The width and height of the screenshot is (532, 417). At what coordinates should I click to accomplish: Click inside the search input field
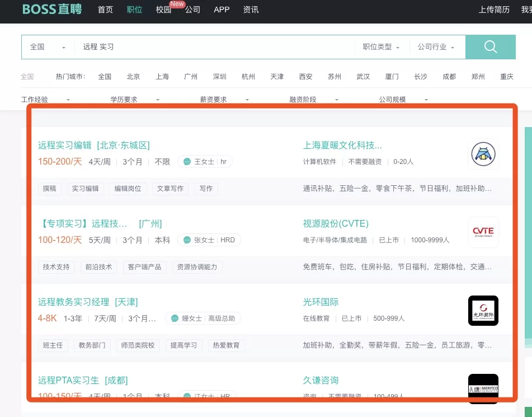224,47
